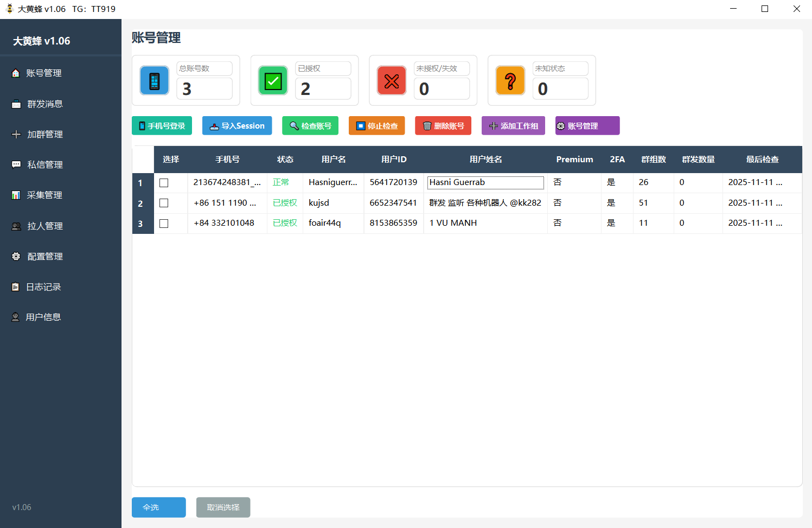Click the orange question mark unknown status icon
The width and height of the screenshot is (812, 528).
pos(510,81)
